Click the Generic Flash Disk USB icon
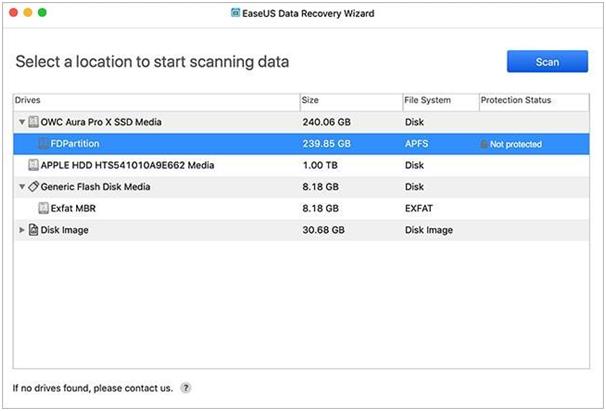 coord(34,187)
